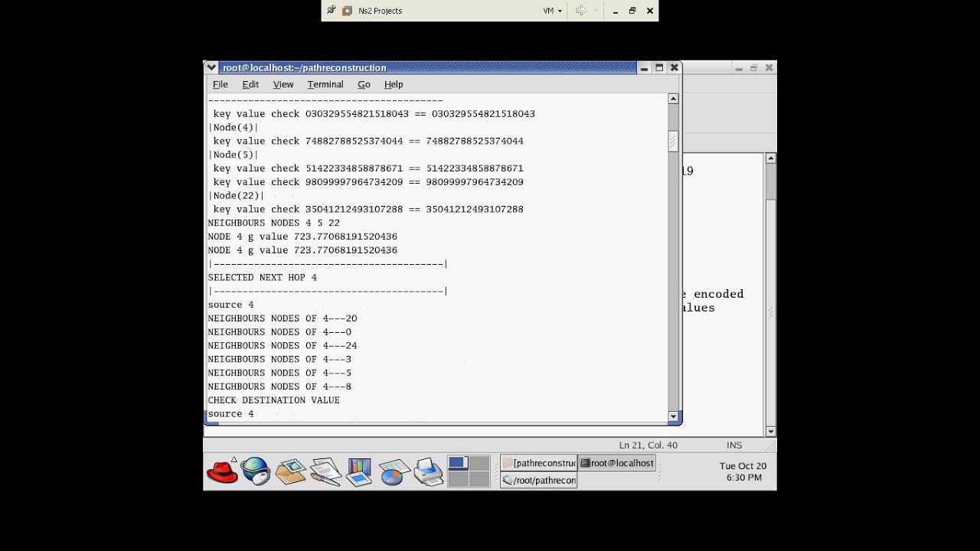Click the terminal scrollbar down arrow
Screen dimensions: 980x551
pyautogui.click(x=674, y=417)
